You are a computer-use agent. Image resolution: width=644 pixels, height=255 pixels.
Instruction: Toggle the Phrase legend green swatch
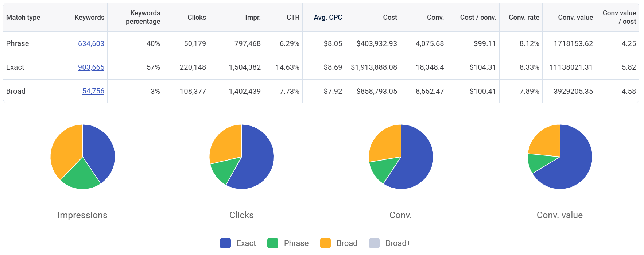(273, 243)
